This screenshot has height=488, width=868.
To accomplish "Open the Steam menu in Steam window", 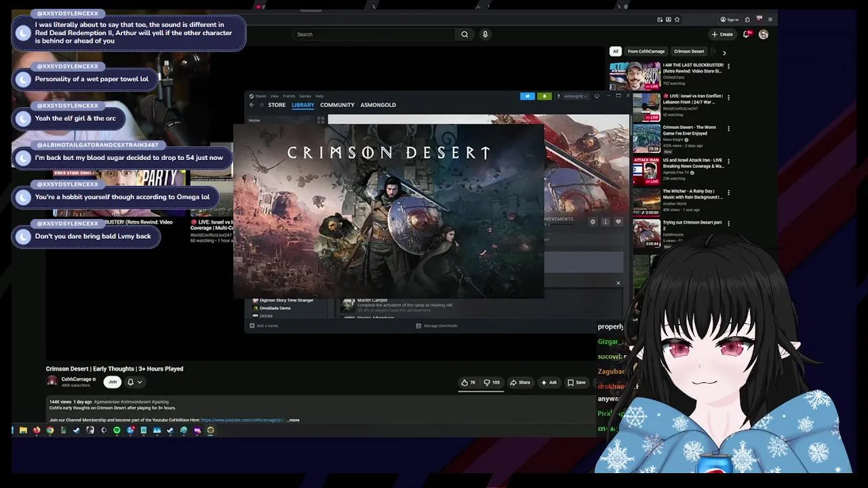I will (x=260, y=96).
